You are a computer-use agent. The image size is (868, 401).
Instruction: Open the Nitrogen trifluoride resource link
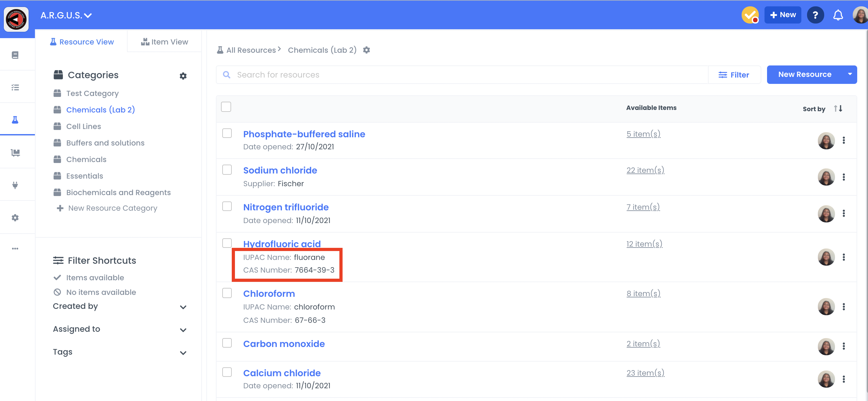click(x=285, y=207)
